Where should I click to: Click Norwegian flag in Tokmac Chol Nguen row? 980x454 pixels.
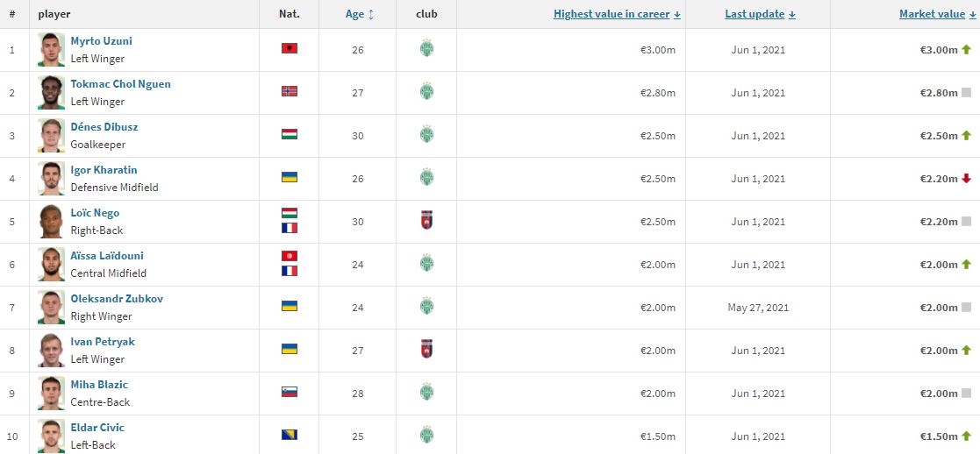pos(290,91)
